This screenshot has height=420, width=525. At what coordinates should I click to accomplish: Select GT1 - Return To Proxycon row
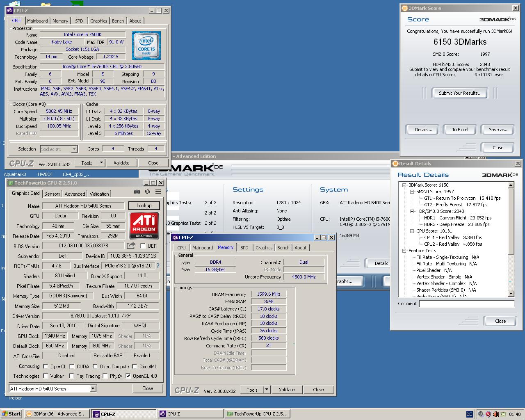pyautogui.click(x=462, y=198)
